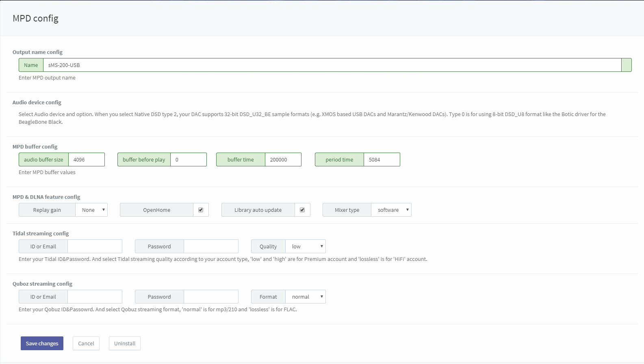The width and height of the screenshot is (644, 364).
Task: Focus the Qobuz Password field
Action: pyautogui.click(x=211, y=297)
